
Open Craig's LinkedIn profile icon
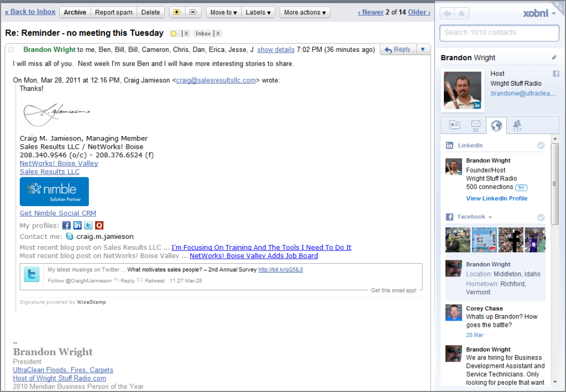click(77, 225)
